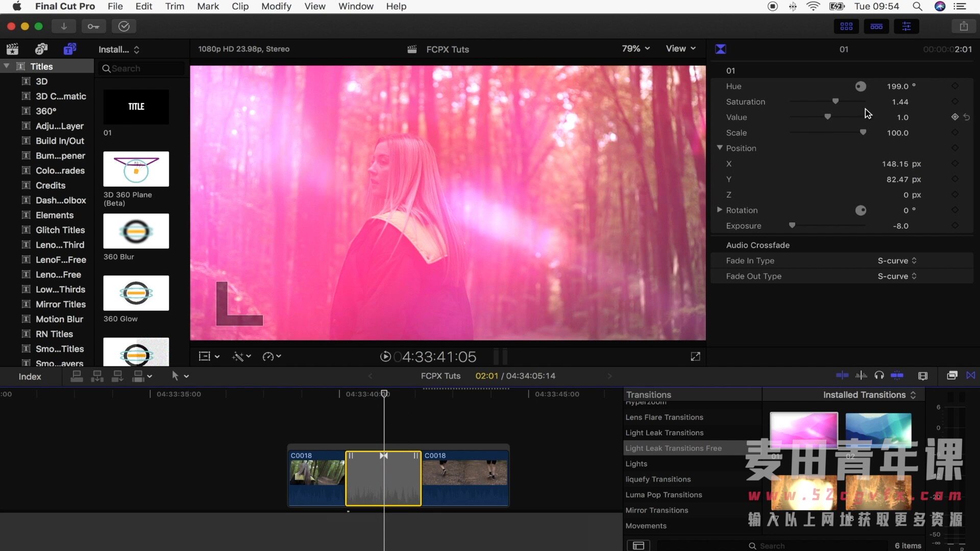Open the Keyword Editor key icon
Viewport: 980px width, 551px height.
point(93,26)
